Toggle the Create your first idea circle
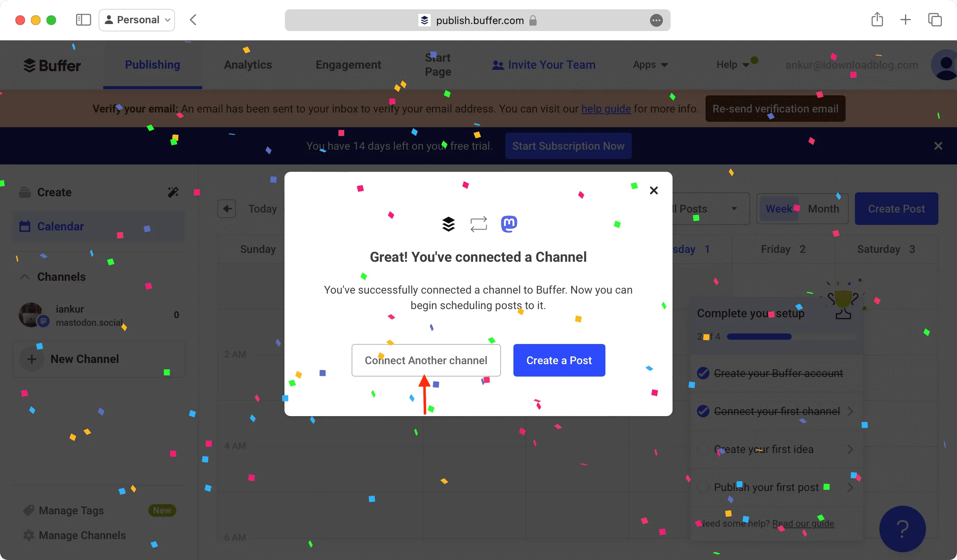The image size is (957, 560). (x=703, y=449)
